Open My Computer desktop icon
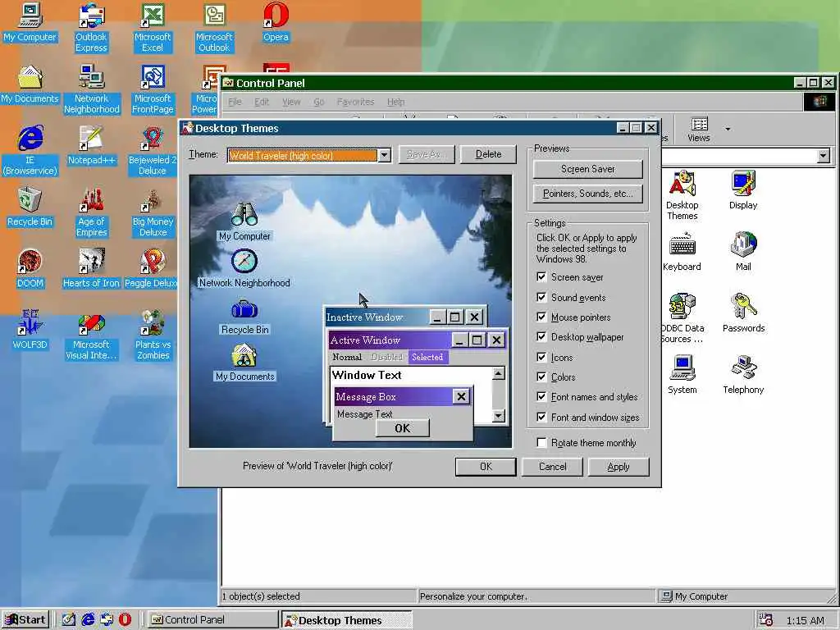Image resolution: width=840 pixels, height=630 pixels. tap(30, 23)
